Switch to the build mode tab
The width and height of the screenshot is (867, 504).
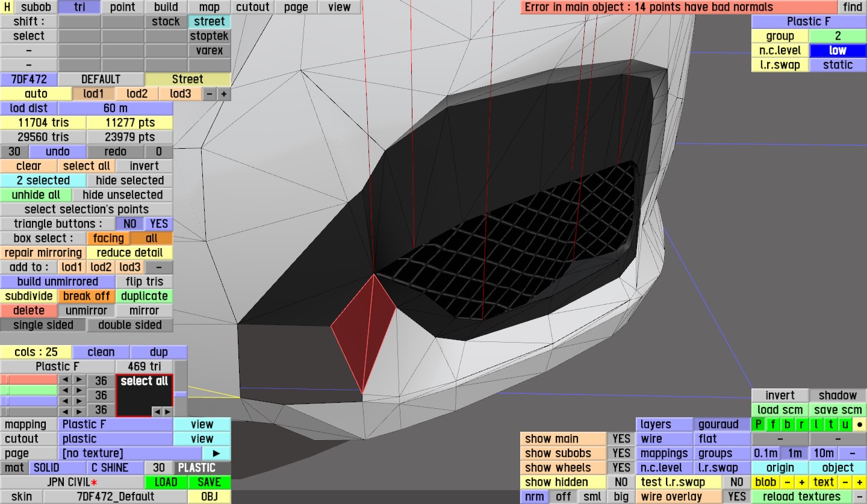pyautogui.click(x=166, y=7)
